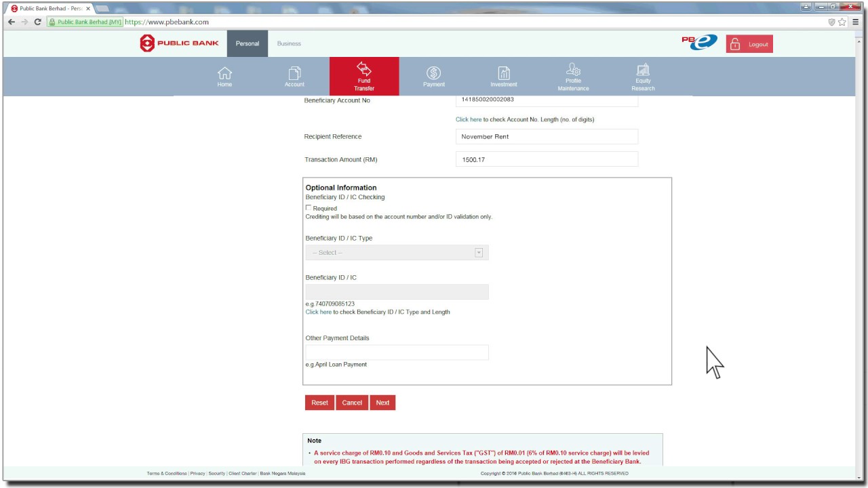Click the Logout button

pyautogui.click(x=749, y=44)
